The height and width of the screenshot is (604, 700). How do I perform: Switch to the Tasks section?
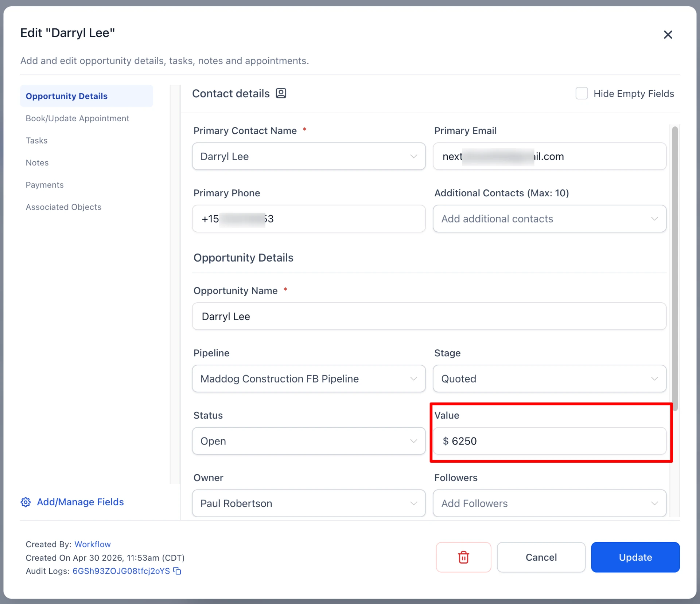coord(36,141)
